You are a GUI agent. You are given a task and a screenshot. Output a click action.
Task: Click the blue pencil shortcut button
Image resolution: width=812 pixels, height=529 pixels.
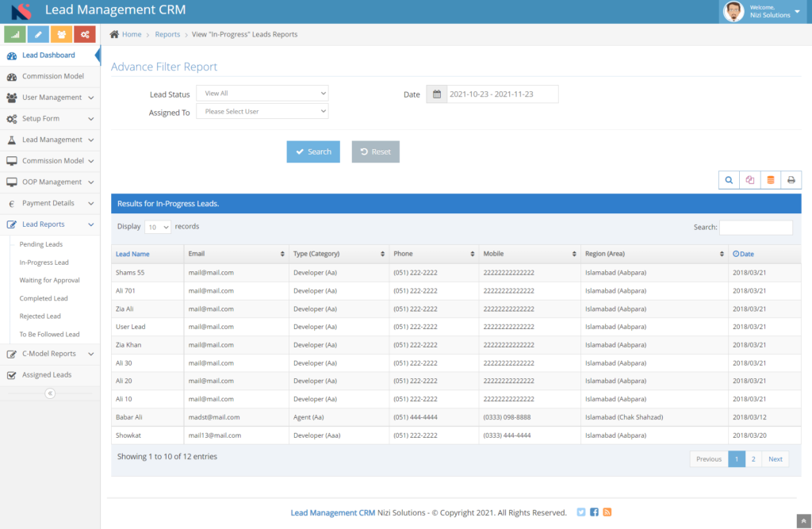coord(38,34)
